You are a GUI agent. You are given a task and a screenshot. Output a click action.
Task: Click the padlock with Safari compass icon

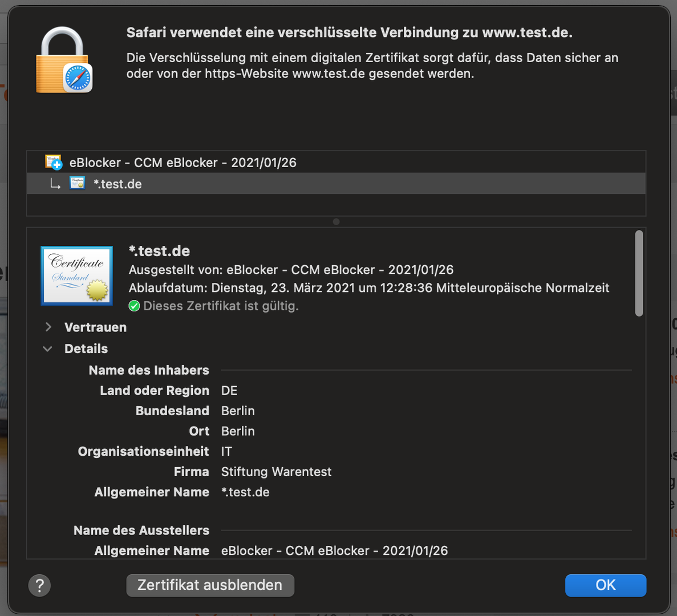click(x=64, y=60)
